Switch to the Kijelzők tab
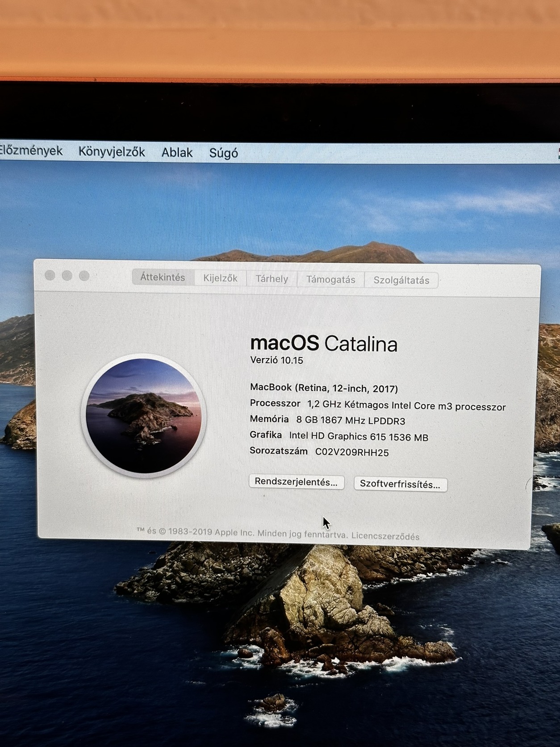The width and height of the screenshot is (560, 747). click(220, 278)
